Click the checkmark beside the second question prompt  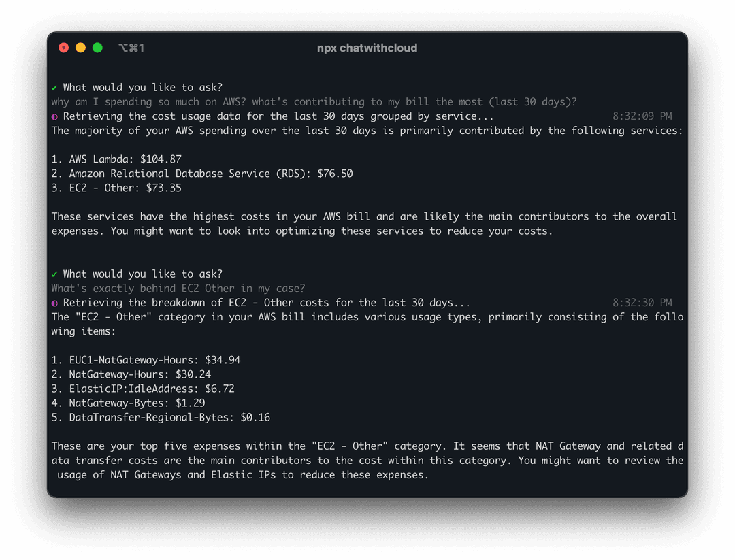point(54,274)
